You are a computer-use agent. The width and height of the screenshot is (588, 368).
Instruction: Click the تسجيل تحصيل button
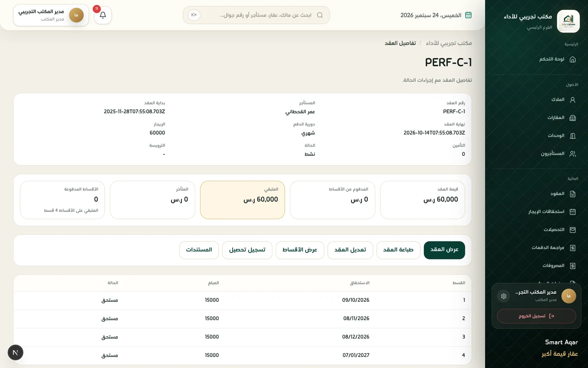(x=247, y=250)
